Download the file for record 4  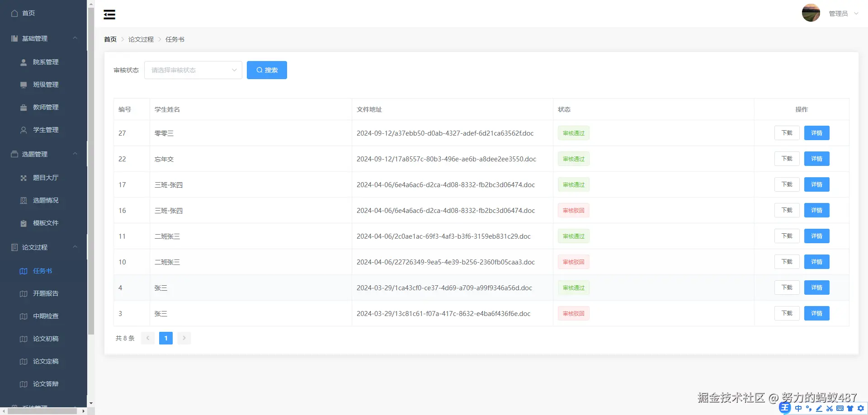pyautogui.click(x=787, y=288)
